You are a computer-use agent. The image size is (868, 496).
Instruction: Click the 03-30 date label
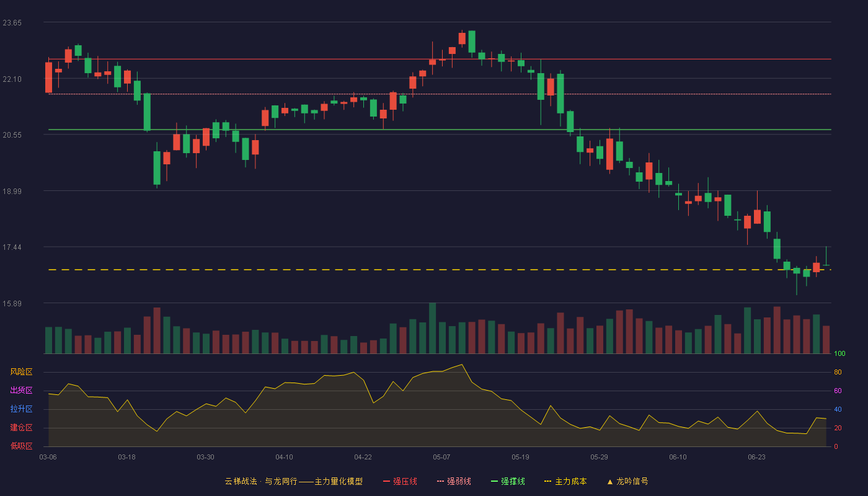pyautogui.click(x=205, y=457)
